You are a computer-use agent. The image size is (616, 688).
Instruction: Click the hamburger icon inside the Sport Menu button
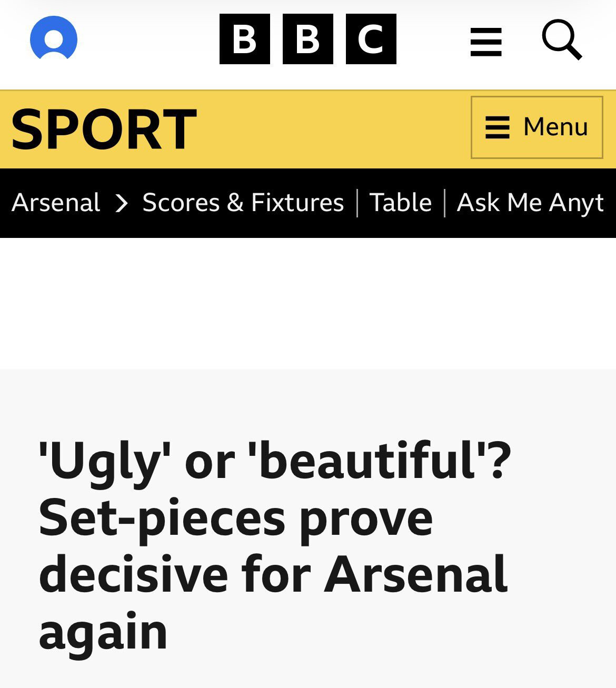[x=497, y=127]
